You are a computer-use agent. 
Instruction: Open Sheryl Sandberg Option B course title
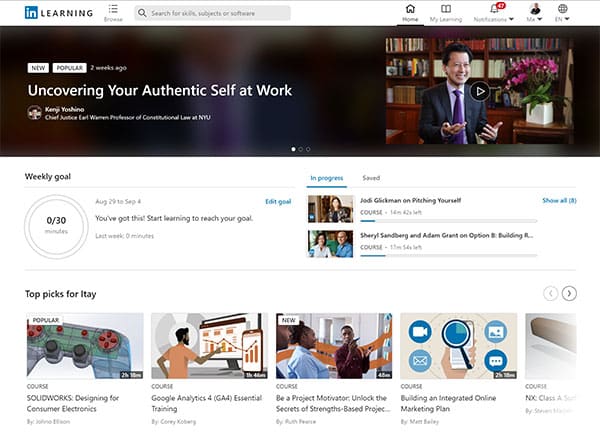coord(447,235)
